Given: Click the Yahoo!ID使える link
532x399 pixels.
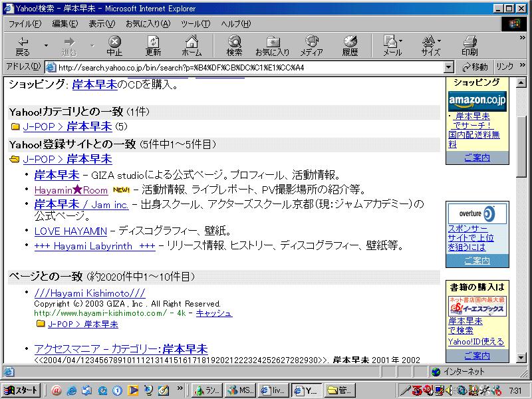Looking at the screenshot, I should [476, 342].
